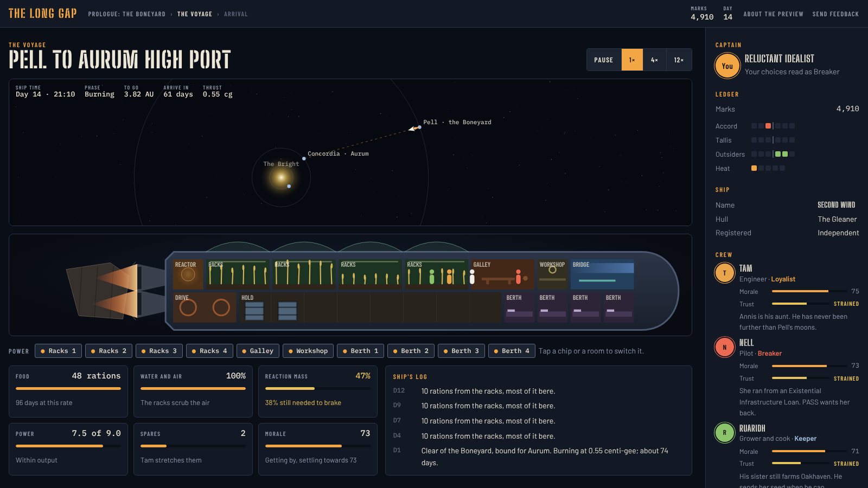Select the first Berth room in the ship
Image resolution: width=868 pixels, height=488 pixels.
[x=520, y=307]
